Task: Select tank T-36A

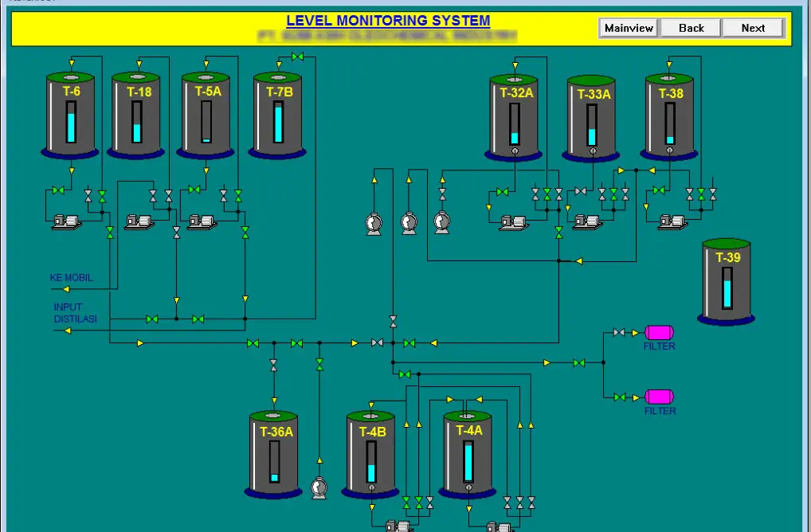Action: click(x=274, y=454)
